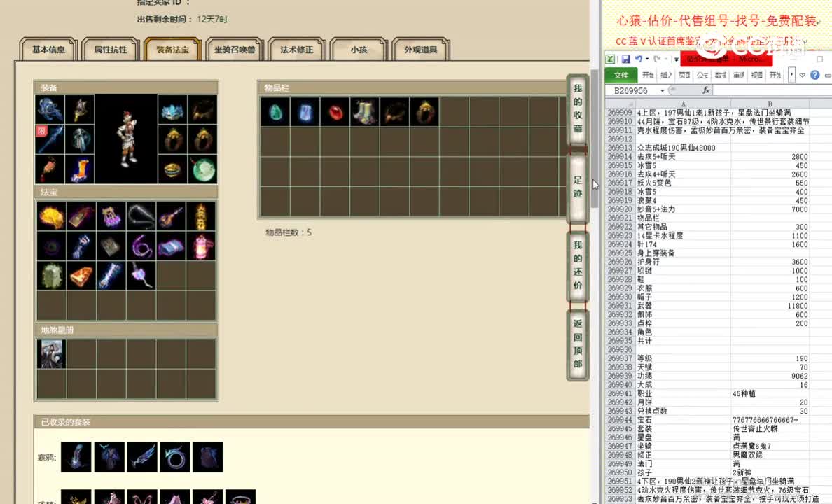Viewport: 832px width, 504px height.
Task: Select the blue mask headgear equipment icon
Action: (x=172, y=111)
